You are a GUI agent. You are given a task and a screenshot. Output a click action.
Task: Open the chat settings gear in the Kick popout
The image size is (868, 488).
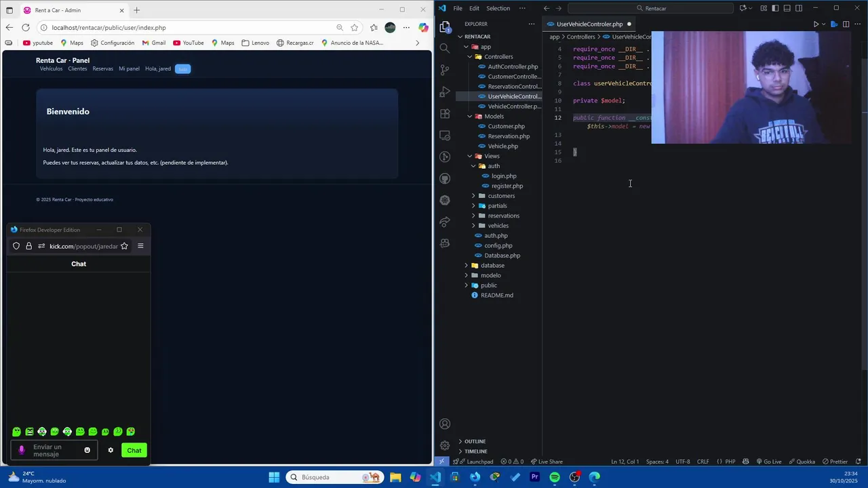[111, 450]
